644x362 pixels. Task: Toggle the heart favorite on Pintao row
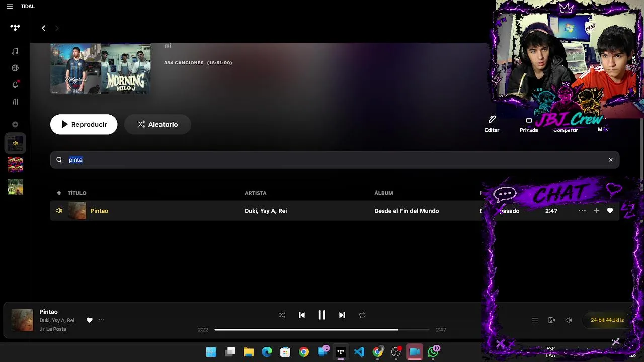pos(610,211)
